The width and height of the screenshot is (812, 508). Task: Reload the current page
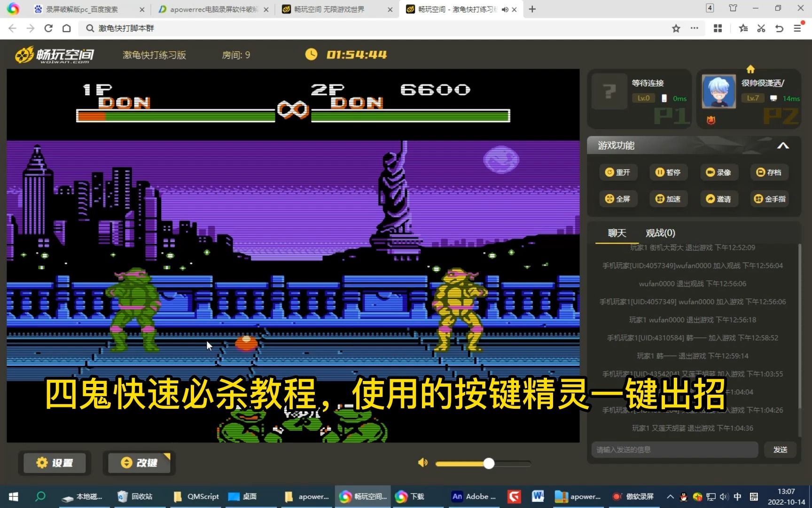(x=48, y=28)
